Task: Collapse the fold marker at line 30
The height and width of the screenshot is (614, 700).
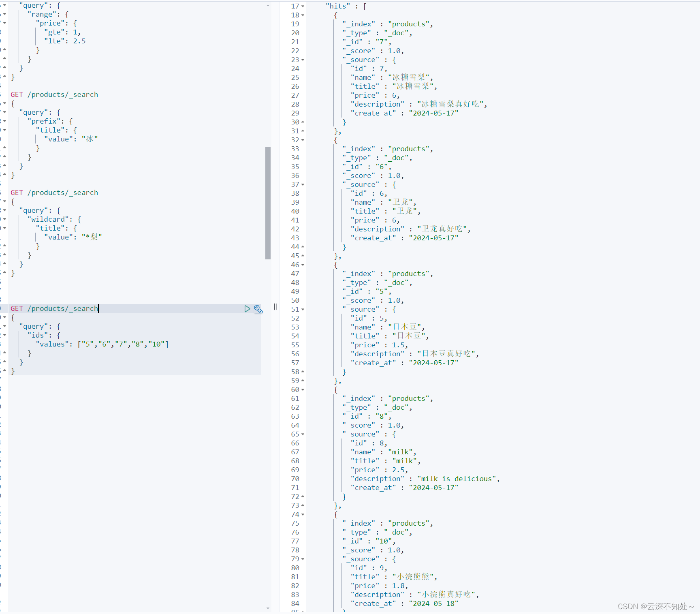Action: 303,122
